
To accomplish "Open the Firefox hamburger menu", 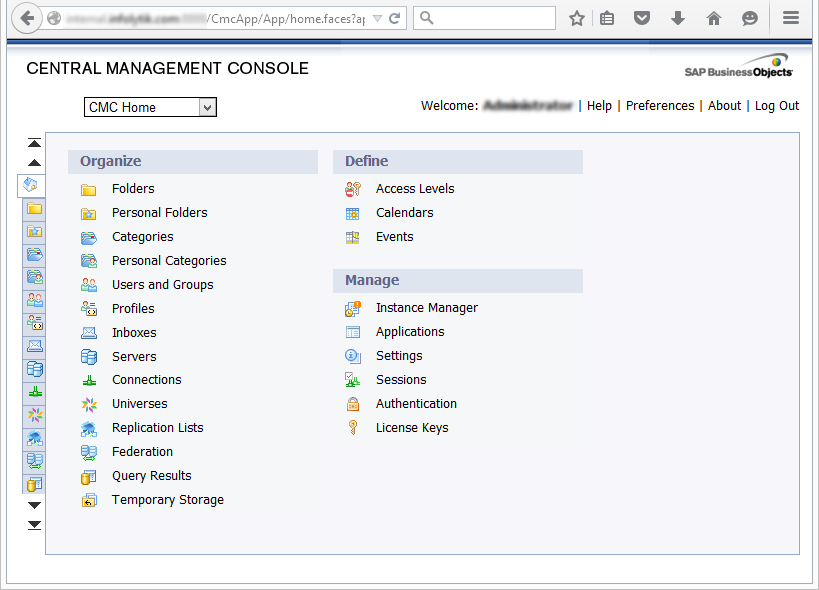I will [x=791, y=18].
